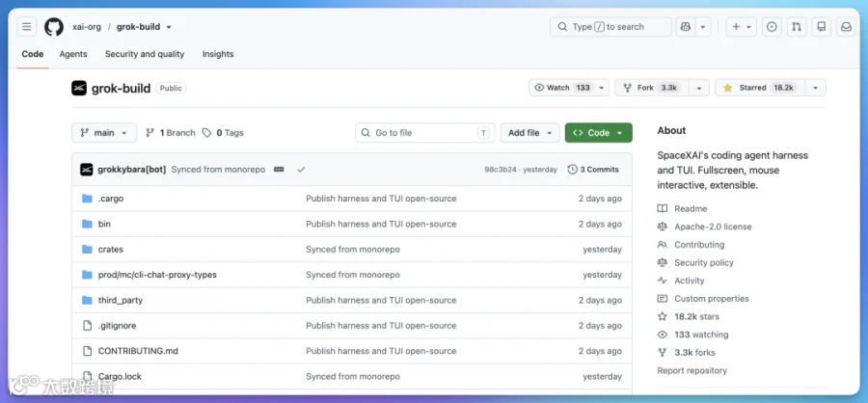Switch to the Insights tab

pos(218,54)
